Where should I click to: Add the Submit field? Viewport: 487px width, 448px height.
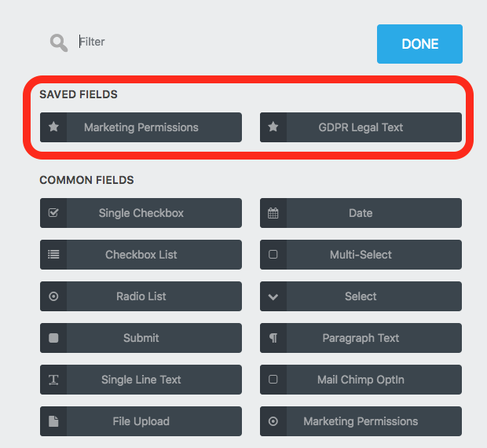click(x=141, y=338)
